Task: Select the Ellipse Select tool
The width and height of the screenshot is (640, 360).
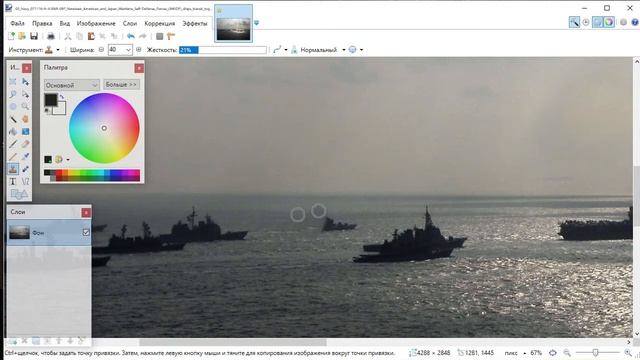Action: pyautogui.click(x=13, y=107)
